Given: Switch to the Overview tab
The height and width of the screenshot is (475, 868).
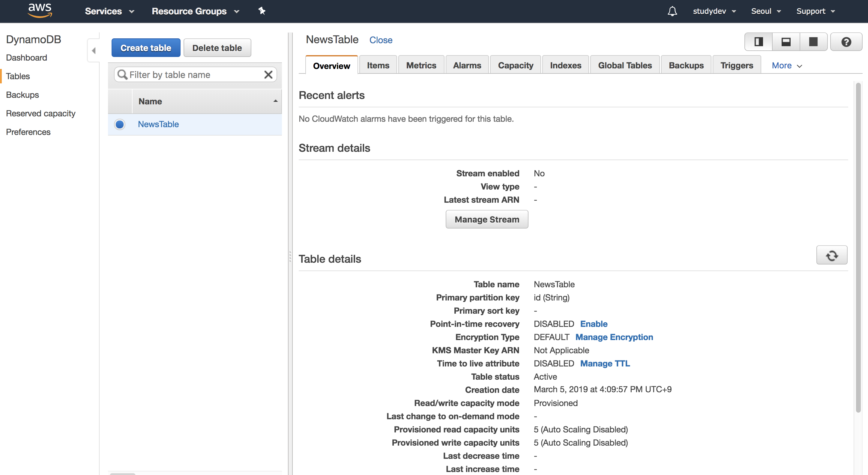Looking at the screenshot, I should [x=331, y=65].
